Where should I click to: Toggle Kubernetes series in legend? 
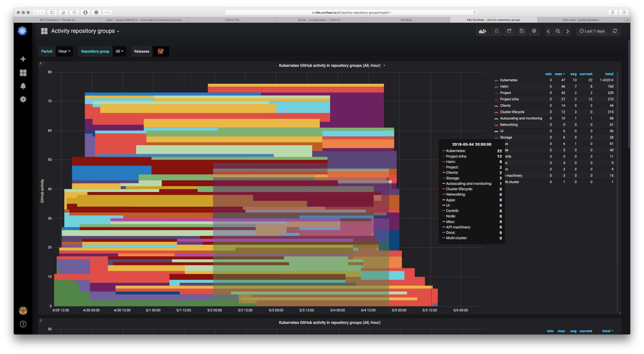508,80
